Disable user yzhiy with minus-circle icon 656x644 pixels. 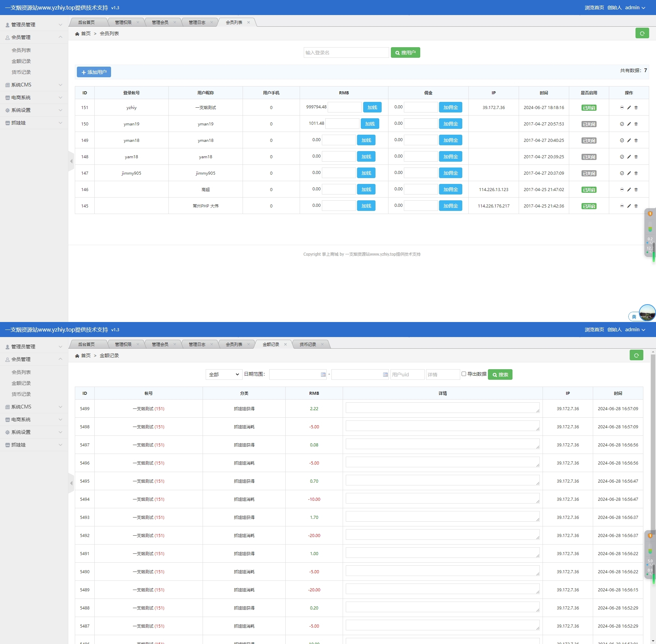point(622,107)
